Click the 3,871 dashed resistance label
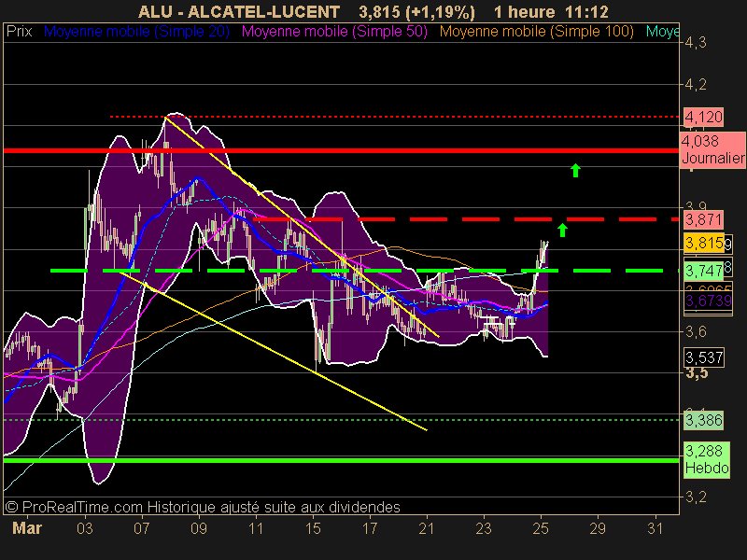Screen dimensions: 747x560 (704, 219)
